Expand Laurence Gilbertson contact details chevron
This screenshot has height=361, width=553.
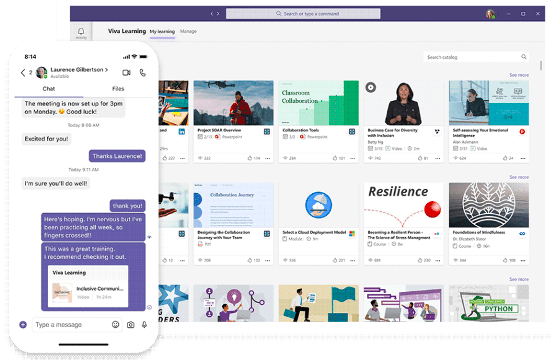107,70
